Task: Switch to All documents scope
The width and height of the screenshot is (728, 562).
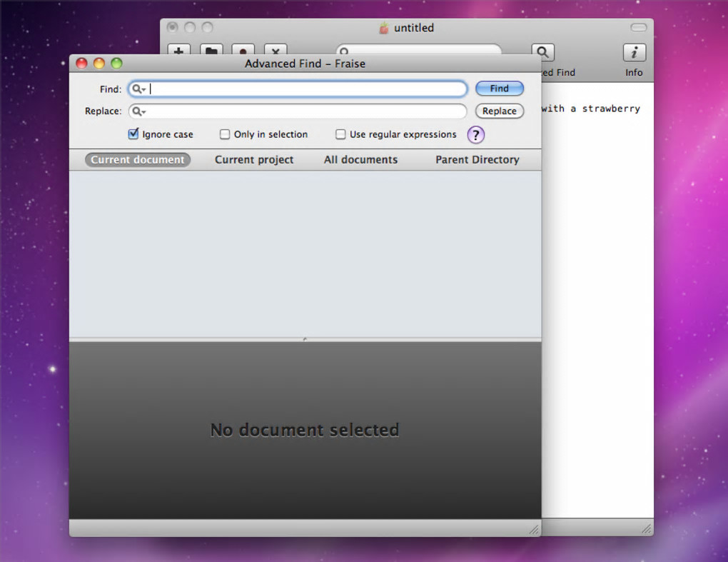Action: click(x=360, y=160)
